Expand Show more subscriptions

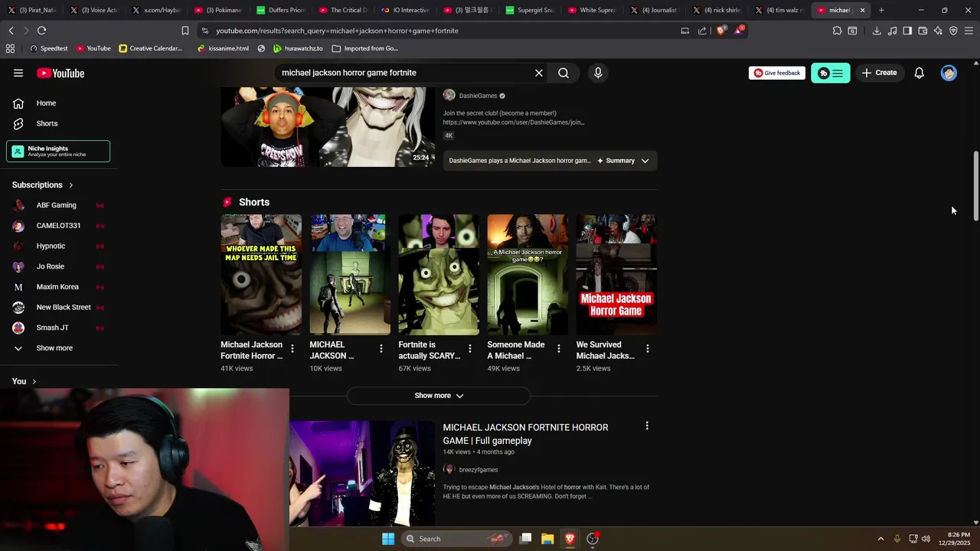point(54,348)
